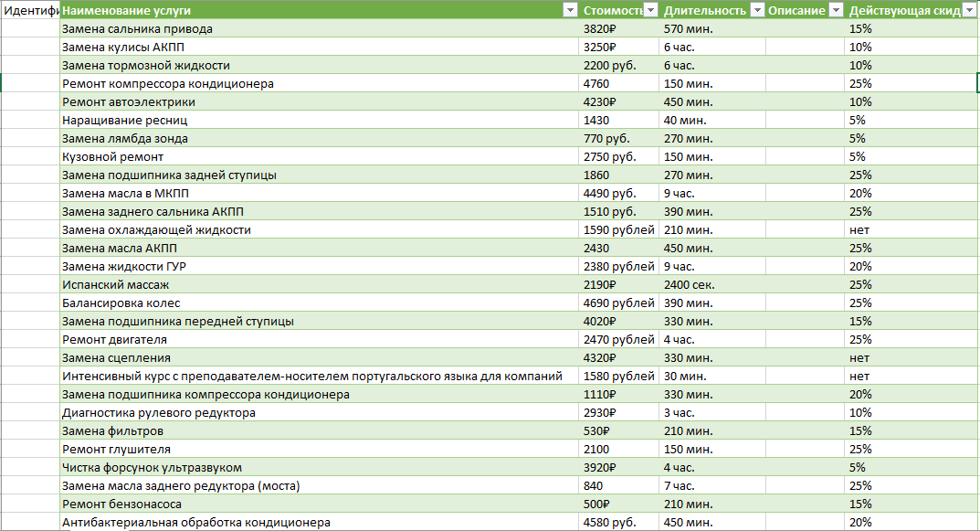Click the 'Замена тормозной жидкости' cell

click(320, 65)
